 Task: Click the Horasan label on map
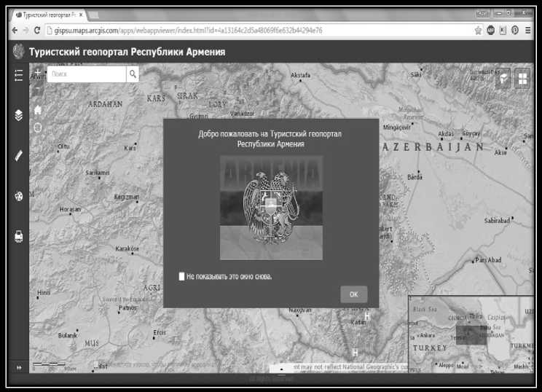pos(70,209)
